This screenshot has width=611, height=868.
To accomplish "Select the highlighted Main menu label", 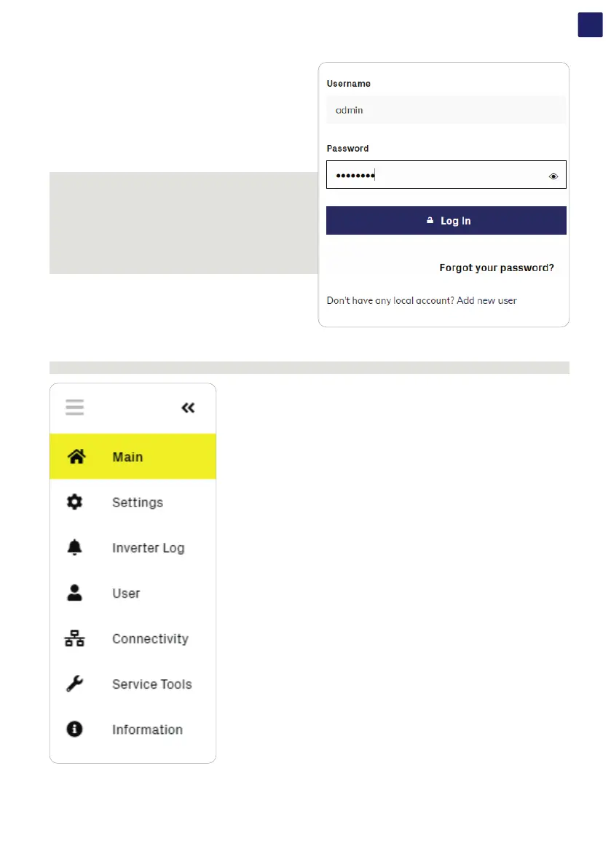I will click(x=127, y=457).
